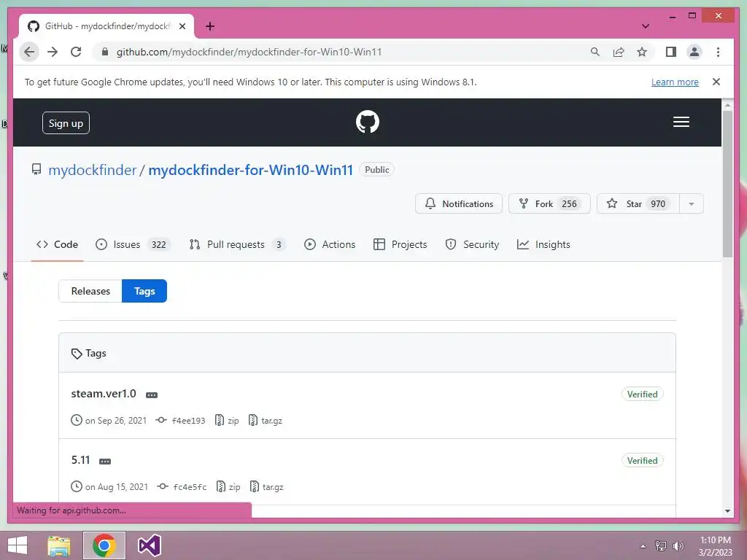
Task: Open a new Chrome tab
Action: pos(210,26)
